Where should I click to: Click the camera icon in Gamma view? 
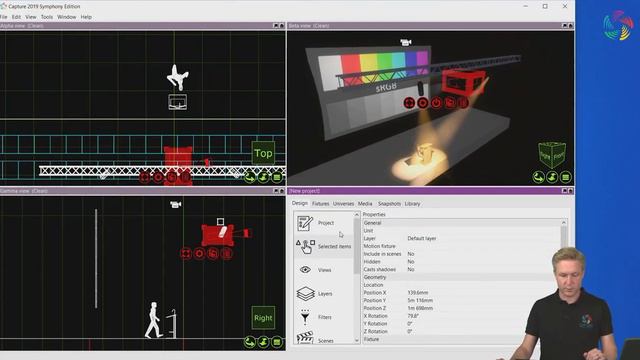pyautogui.click(x=176, y=204)
